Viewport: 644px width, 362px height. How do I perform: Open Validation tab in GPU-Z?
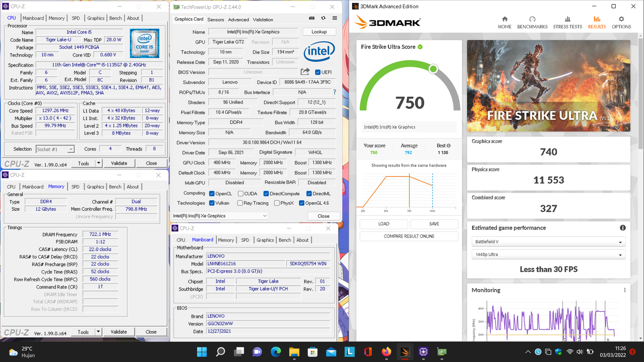click(x=263, y=19)
